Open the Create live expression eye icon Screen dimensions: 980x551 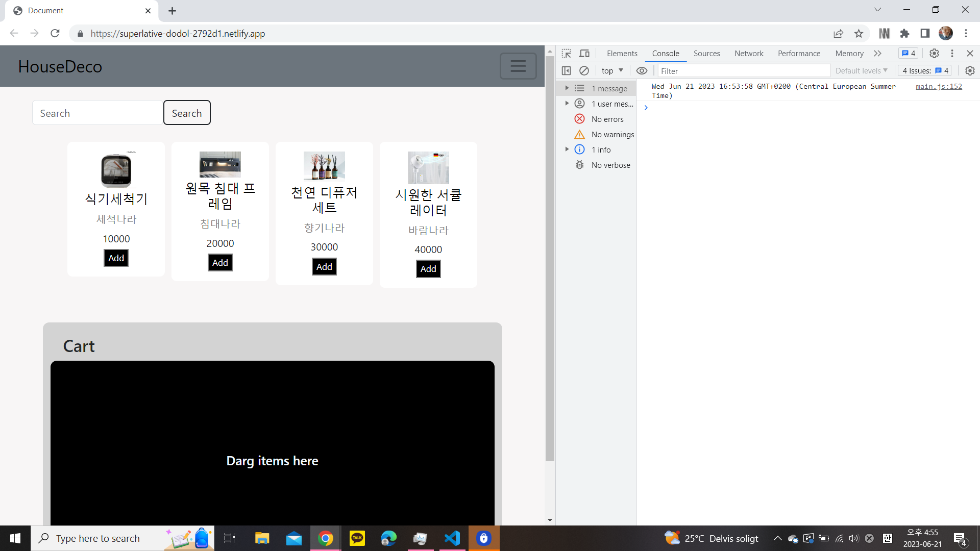[642, 70]
